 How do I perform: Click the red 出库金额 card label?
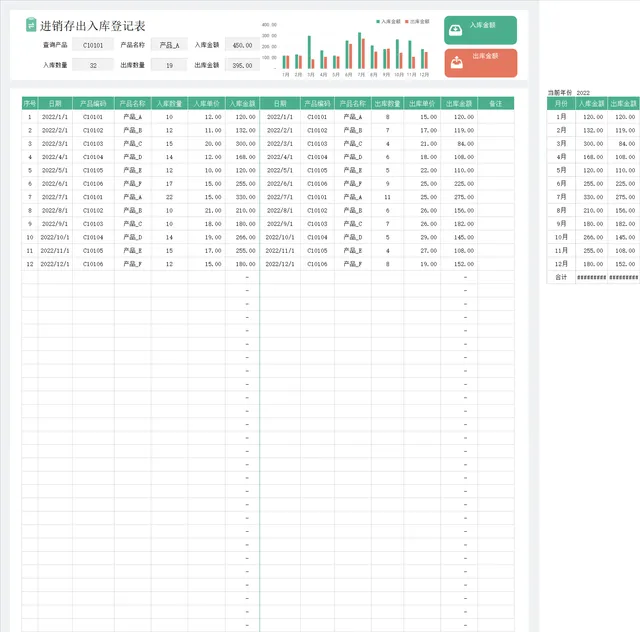click(485, 56)
